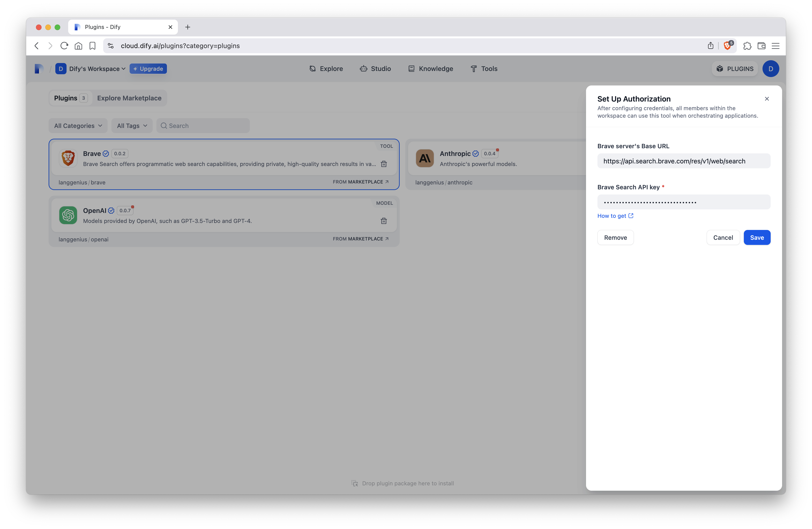812x529 pixels.
Task: Click the OpenAI plugin title
Action: [x=95, y=210]
